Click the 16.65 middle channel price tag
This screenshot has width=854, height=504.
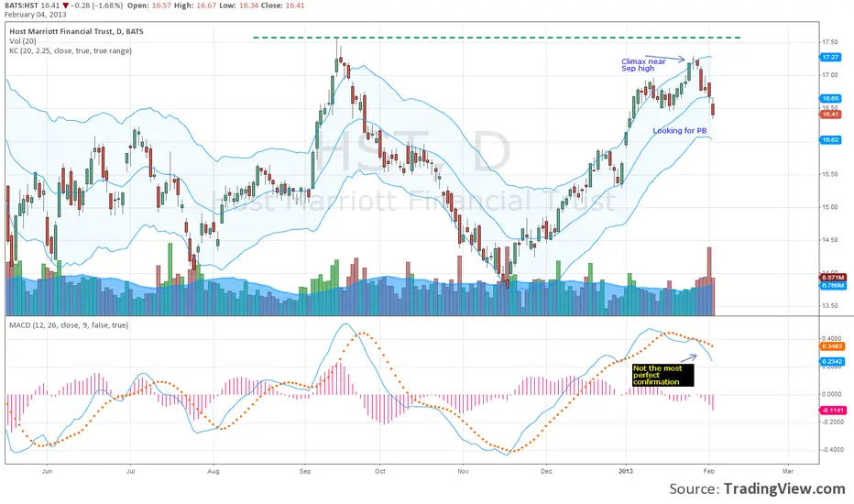click(x=830, y=99)
